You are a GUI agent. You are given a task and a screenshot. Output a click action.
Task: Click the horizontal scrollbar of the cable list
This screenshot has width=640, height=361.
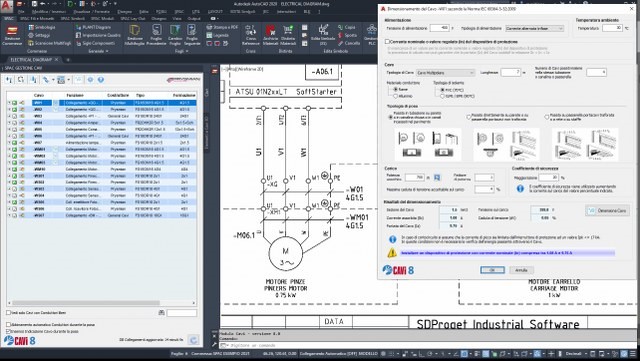point(86,303)
